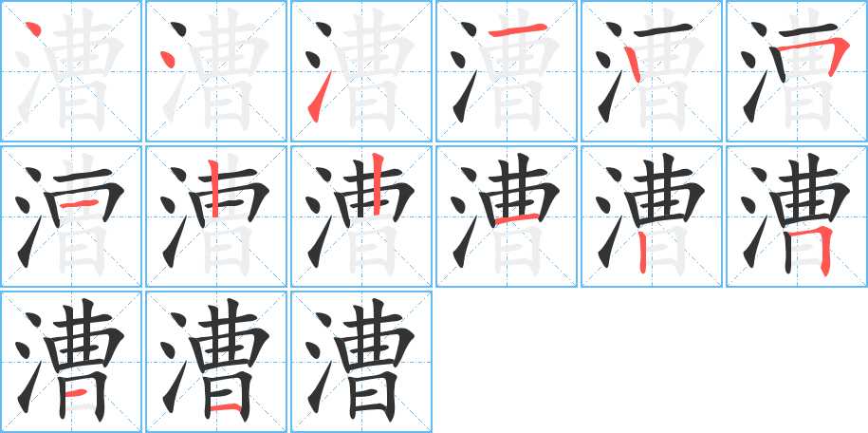Choose the cell where red horizontal closes the 曲 part
Viewport: 868px width, 433px height.
[x=507, y=216]
